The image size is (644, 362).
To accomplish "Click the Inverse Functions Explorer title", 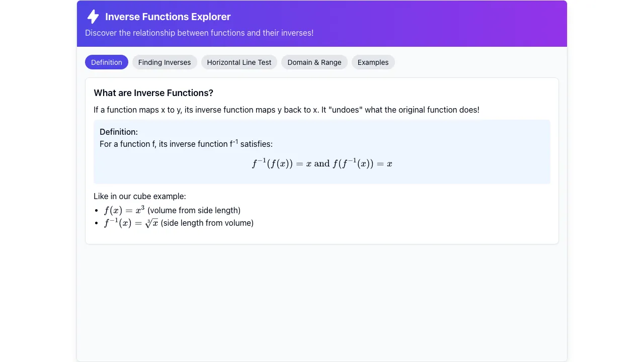I will [x=168, y=17].
